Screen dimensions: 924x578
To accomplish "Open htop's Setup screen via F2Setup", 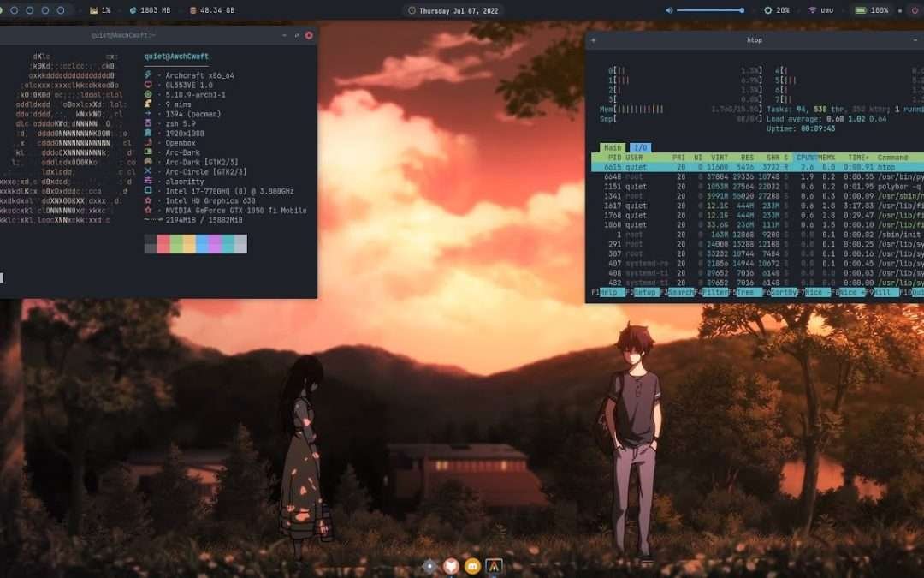I will (x=643, y=292).
